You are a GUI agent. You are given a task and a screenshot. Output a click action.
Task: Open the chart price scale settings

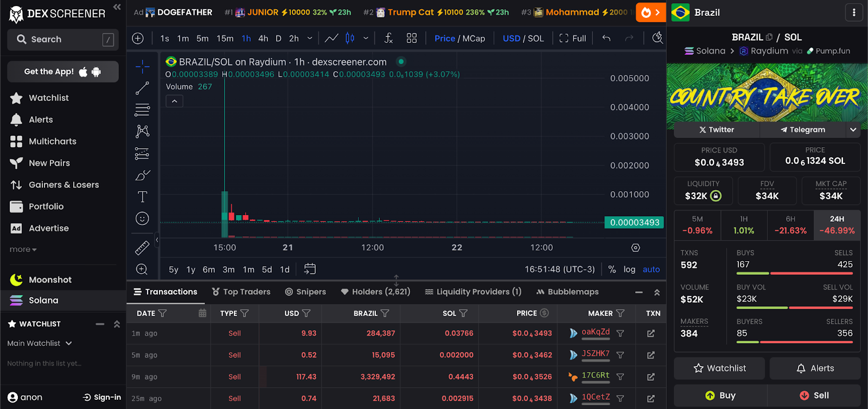[636, 248]
